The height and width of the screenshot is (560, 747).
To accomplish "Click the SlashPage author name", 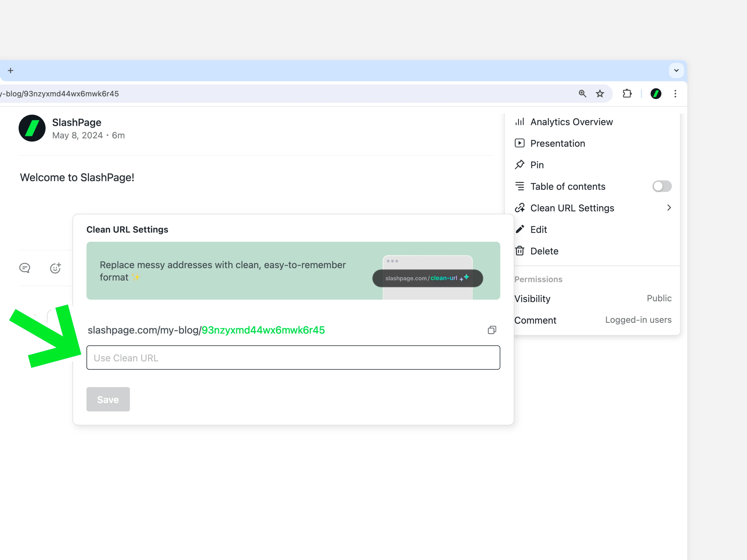I will [x=77, y=122].
